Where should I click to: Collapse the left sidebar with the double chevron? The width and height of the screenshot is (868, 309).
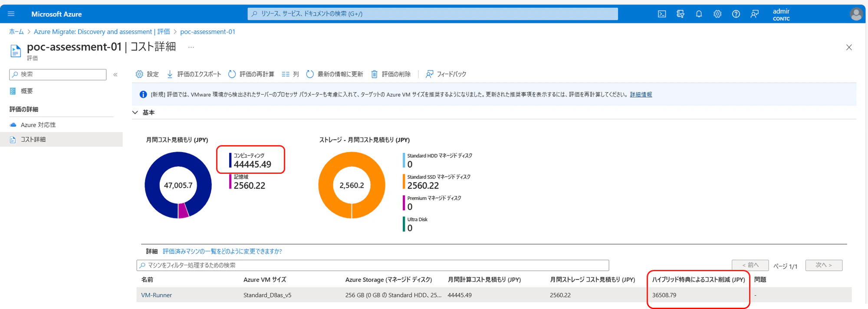pos(115,75)
